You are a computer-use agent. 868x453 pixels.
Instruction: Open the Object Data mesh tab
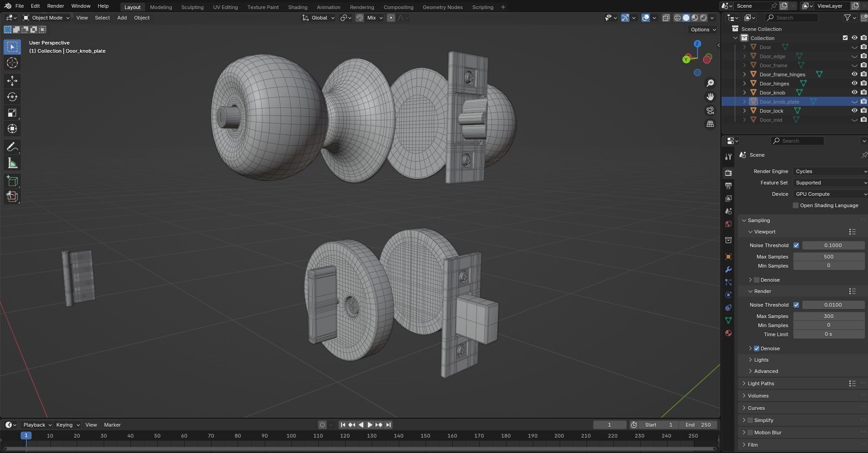pos(728,320)
